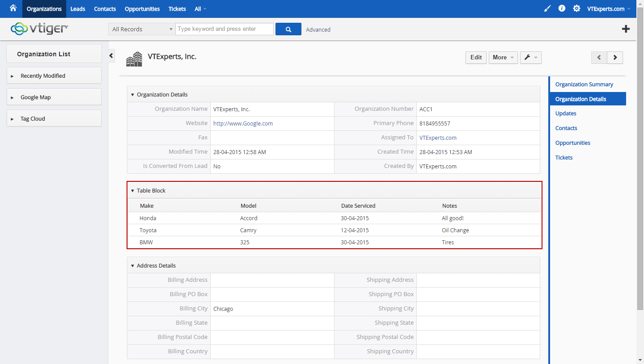Screen dimensions: 644x364
Task: Click the Toyota make cell
Action: [148, 230]
